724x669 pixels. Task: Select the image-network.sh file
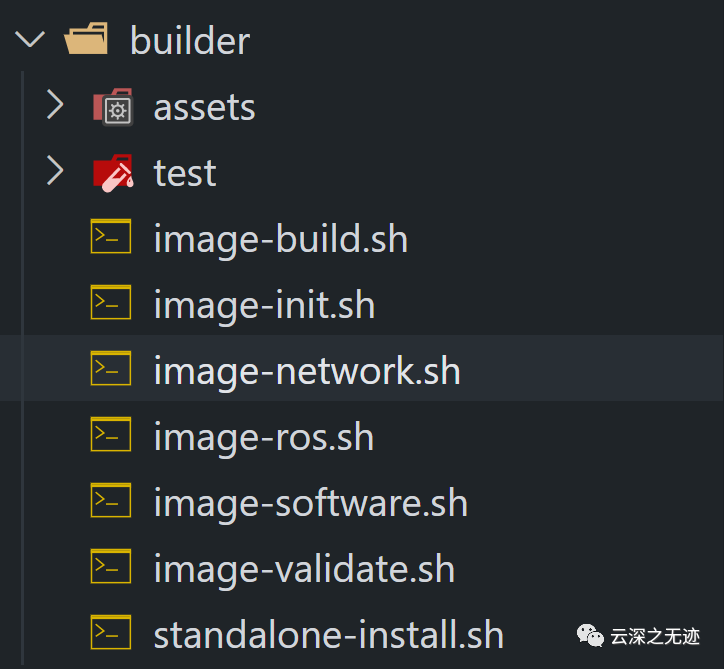point(306,371)
